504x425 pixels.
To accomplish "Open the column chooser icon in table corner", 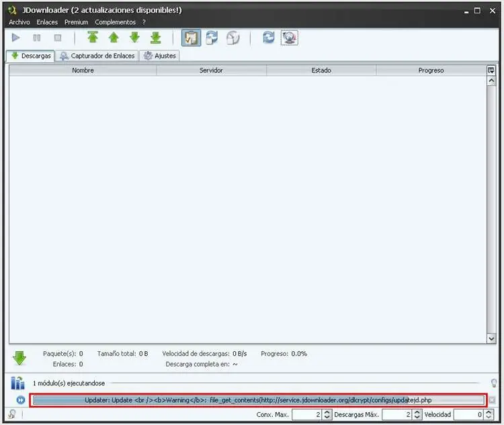I will [491, 70].
